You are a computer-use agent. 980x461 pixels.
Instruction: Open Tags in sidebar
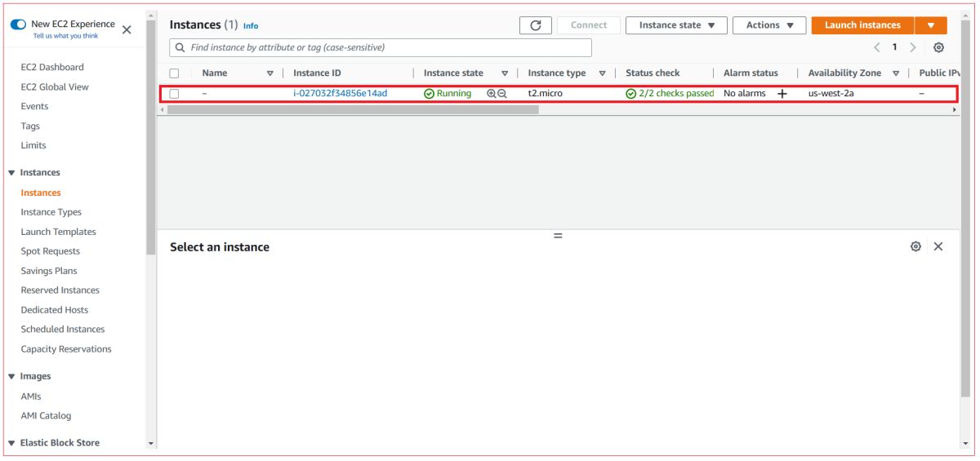(x=30, y=126)
